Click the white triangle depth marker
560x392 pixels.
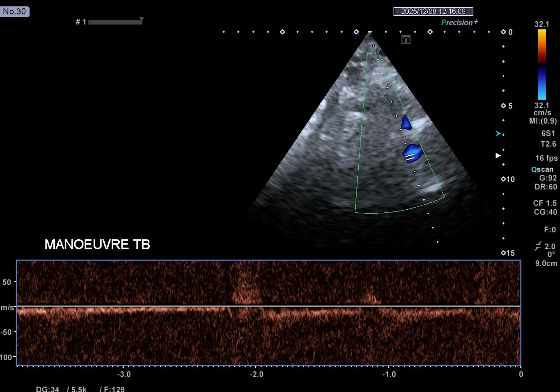[498, 156]
